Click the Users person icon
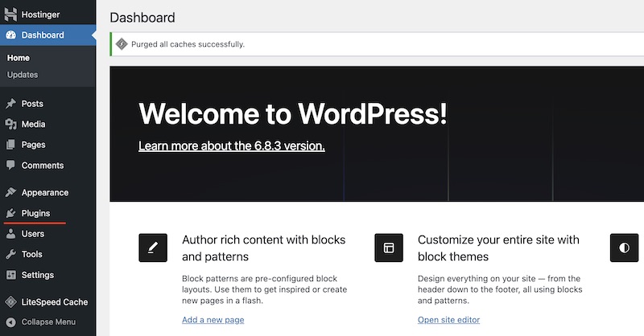The image size is (644, 336). point(11,234)
